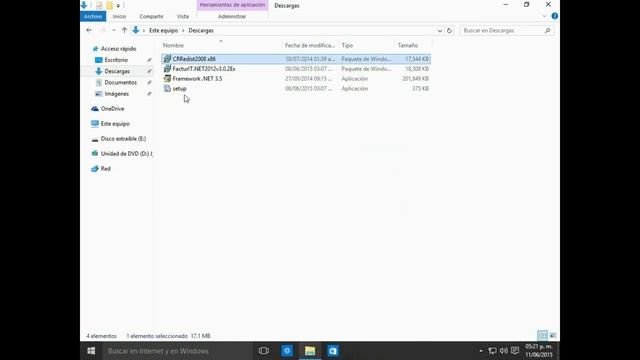Image resolution: width=640 pixels, height=360 pixels.
Task: Focus the Buscar en Descargas field
Action: click(507, 31)
